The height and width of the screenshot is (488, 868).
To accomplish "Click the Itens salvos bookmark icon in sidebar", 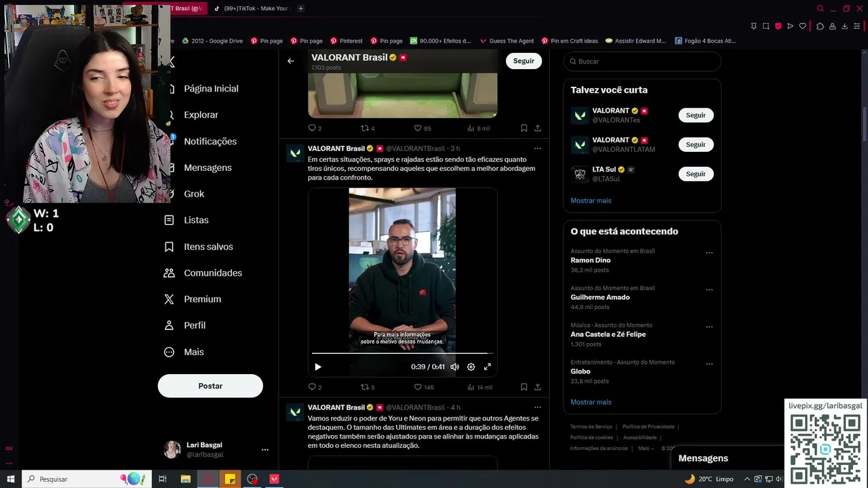I will [170, 247].
